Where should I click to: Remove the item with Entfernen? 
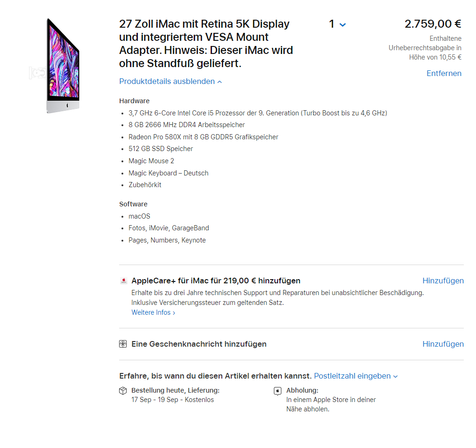[444, 73]
